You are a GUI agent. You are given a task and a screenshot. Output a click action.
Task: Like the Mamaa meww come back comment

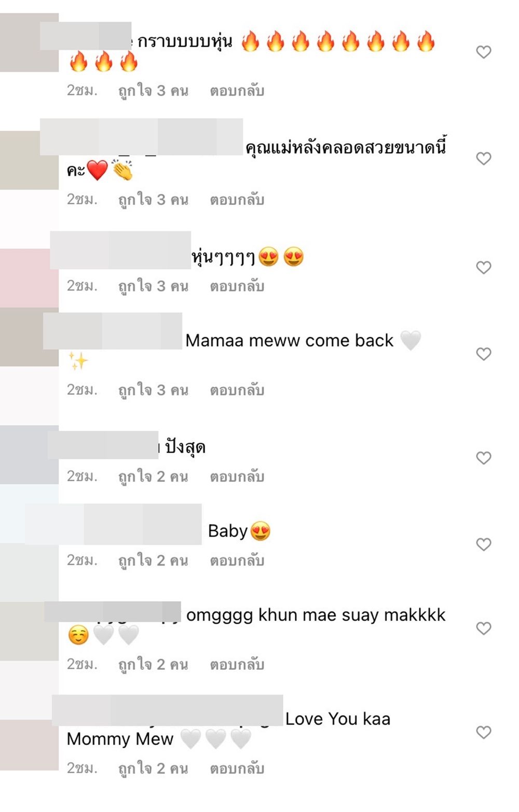pos(483,354)
